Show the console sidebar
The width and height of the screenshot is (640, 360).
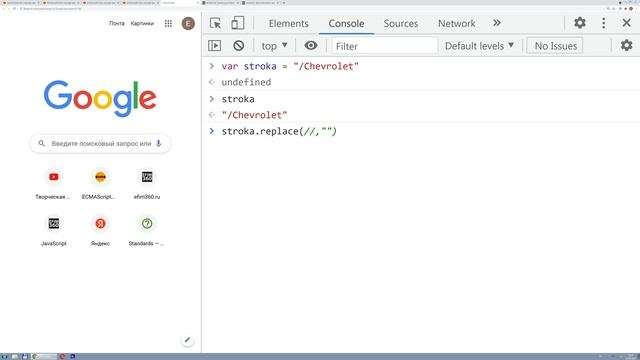pyautogui.click(x=215, y=46)
